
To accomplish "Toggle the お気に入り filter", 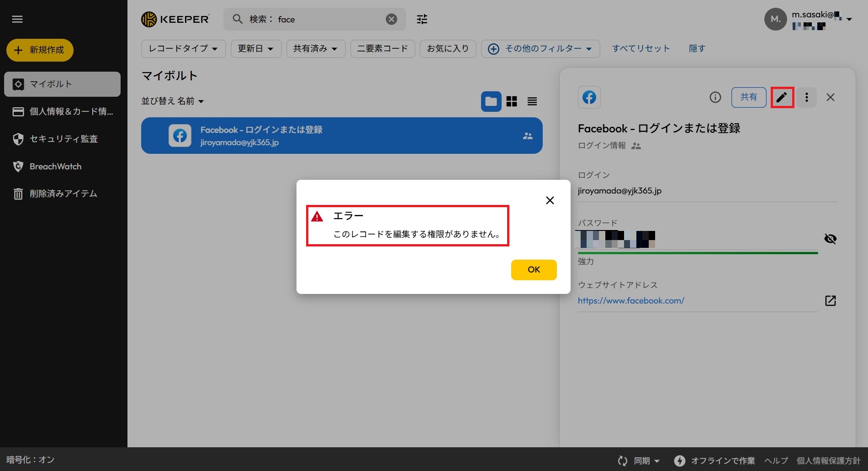I will [x=448, y=48].
